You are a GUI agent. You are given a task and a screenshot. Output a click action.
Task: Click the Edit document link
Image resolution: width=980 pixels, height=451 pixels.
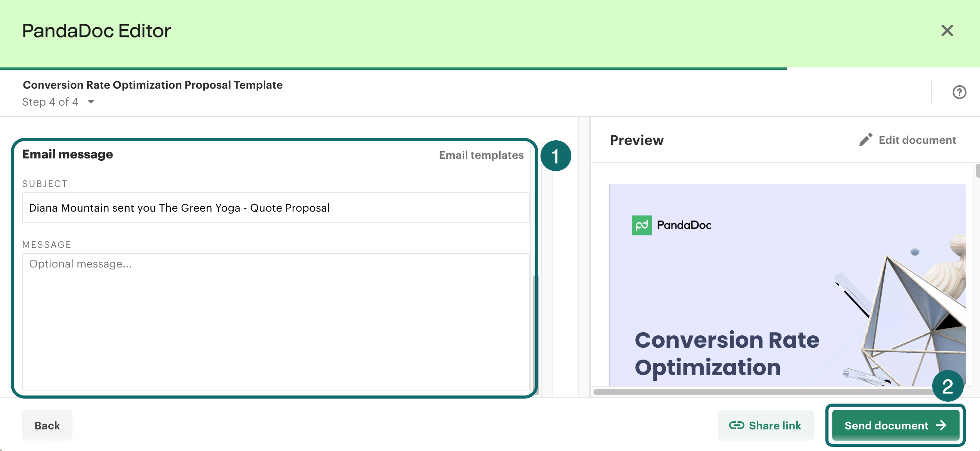pyautogui.click(x=917, y=140)
